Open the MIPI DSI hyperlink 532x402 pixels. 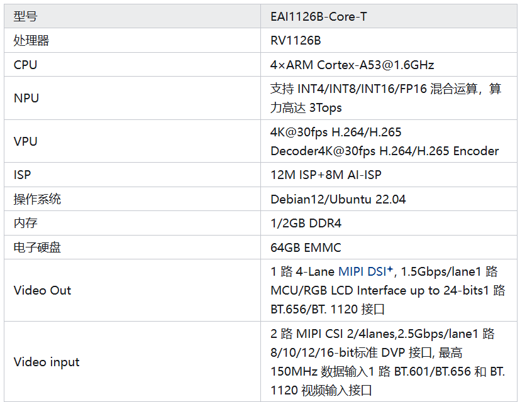pyautogui.click(x=362, y=271)
